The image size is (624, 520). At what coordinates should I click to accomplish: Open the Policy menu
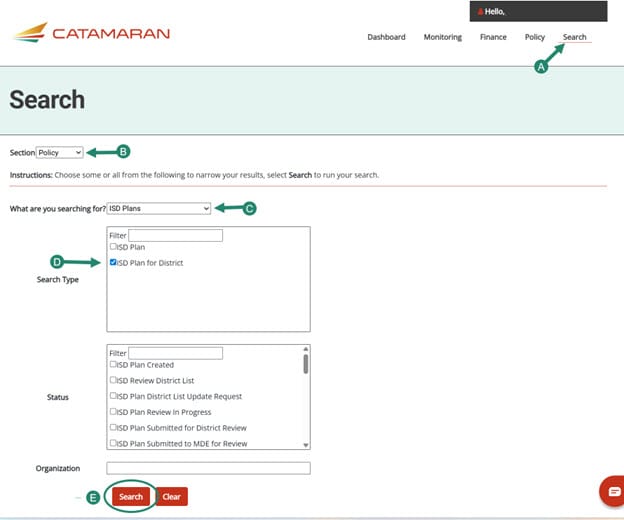click(534, 37)
